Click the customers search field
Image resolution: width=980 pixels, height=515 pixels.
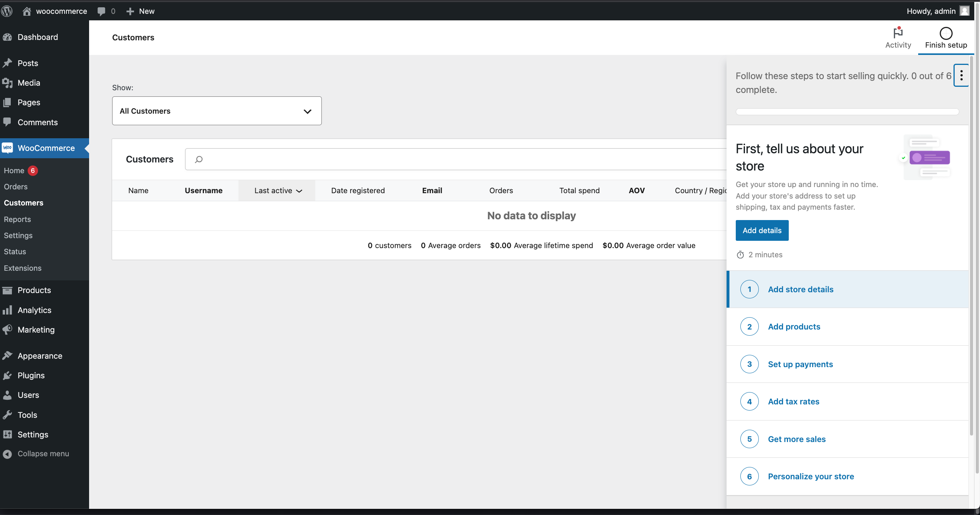click(461, 159)
